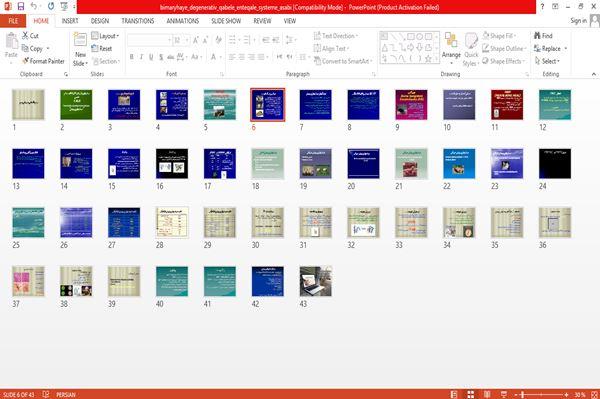Click Slide Sorter view icon in status bar

[471, 394]
